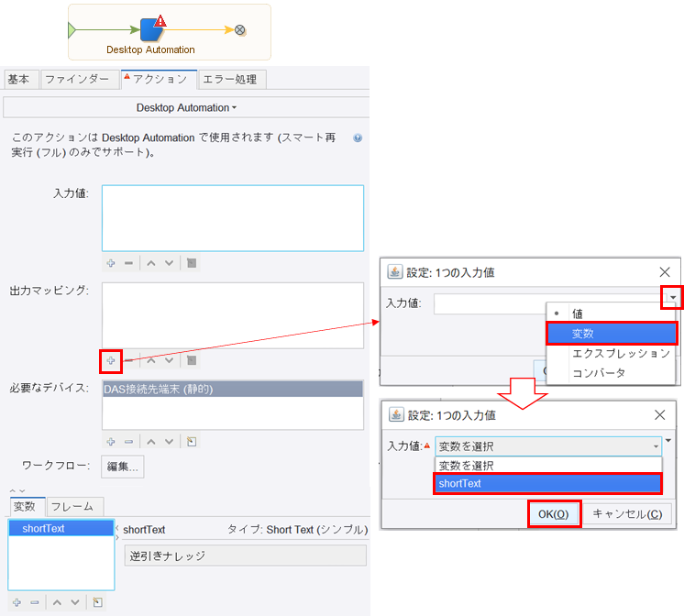Close the lower 設定: 1つの入力値 dialog
Image resolution: width=684 pixels, height=616 pixels.
pos(660,415)
